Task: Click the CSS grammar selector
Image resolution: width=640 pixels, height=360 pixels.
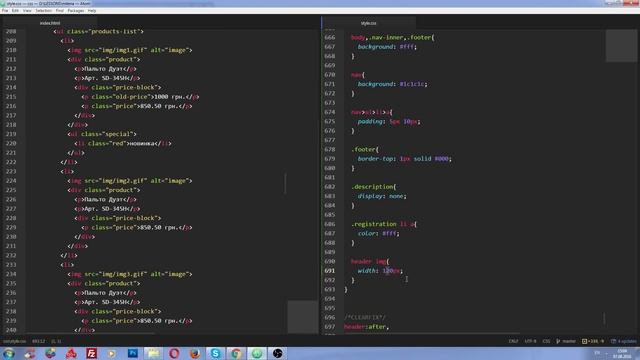Action: (x=546, y=341)
